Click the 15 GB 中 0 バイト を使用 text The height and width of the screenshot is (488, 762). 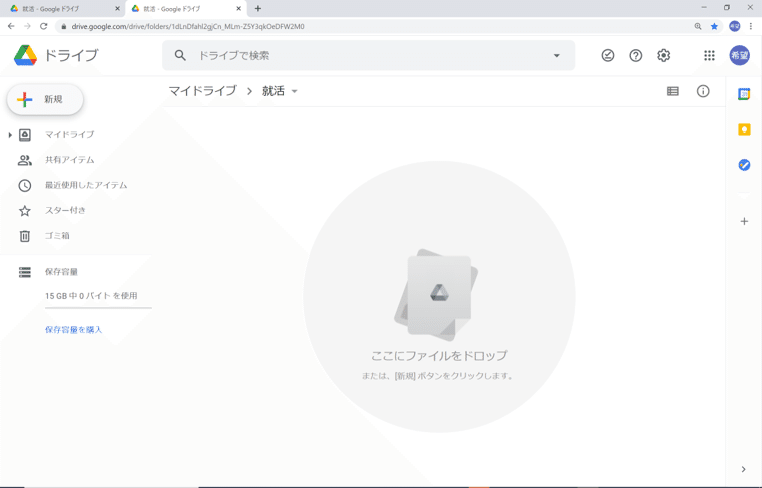91,296
